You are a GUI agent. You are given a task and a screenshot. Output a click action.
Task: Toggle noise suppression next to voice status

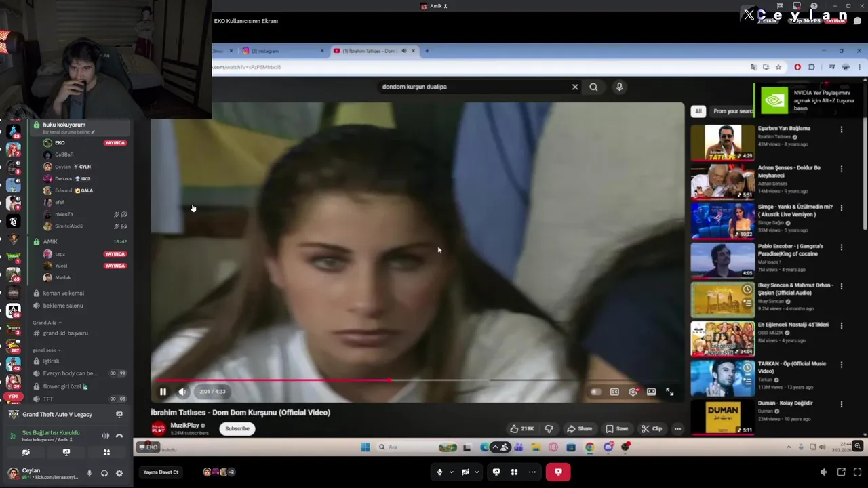(x=106, y=436)
